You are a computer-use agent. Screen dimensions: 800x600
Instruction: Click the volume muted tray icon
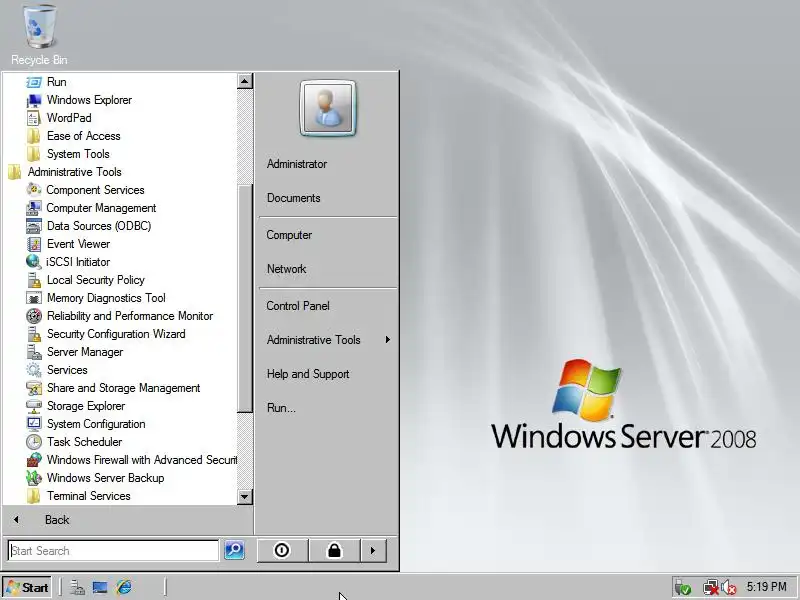point(730,588)
